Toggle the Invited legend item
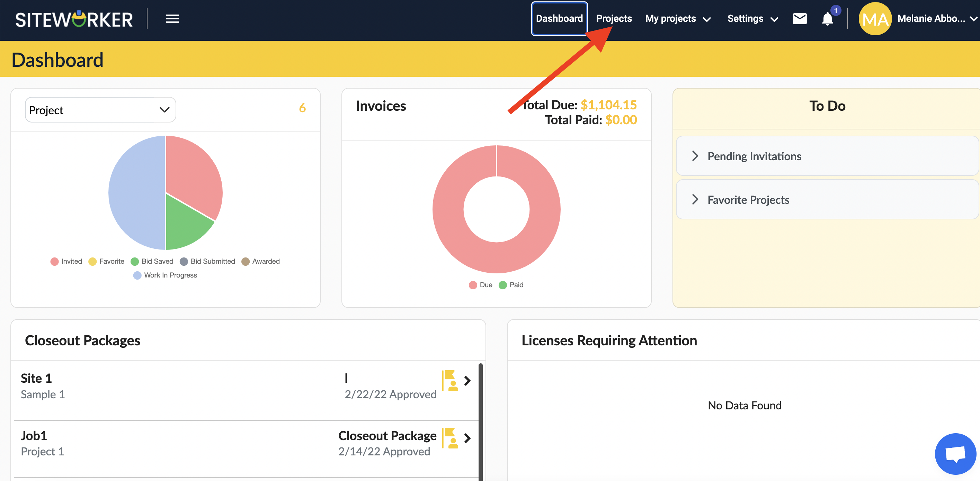This screenshot has height=481, width=980. pos(66,261)
